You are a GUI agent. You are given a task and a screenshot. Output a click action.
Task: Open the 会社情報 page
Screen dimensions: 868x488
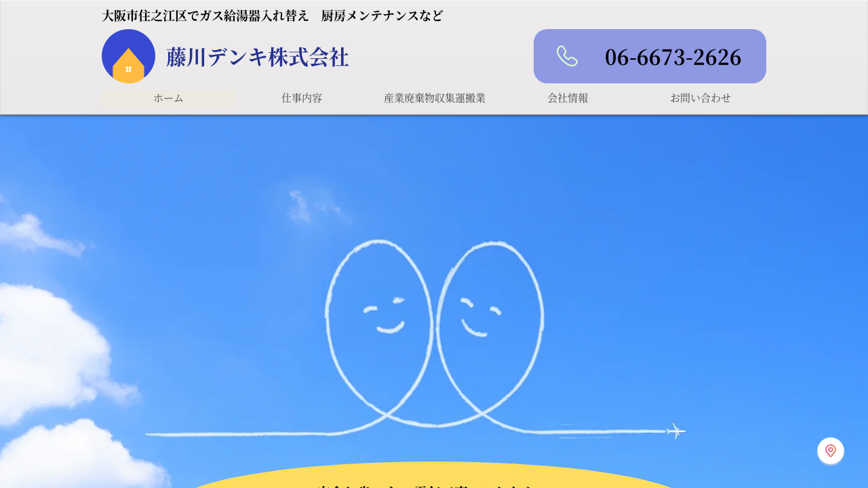coord(568,98)
